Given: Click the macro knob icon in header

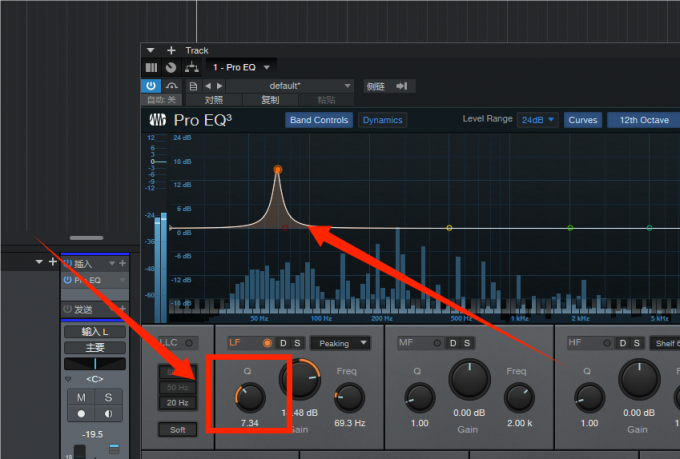Looking at the screenshot, I should point(171,67).
